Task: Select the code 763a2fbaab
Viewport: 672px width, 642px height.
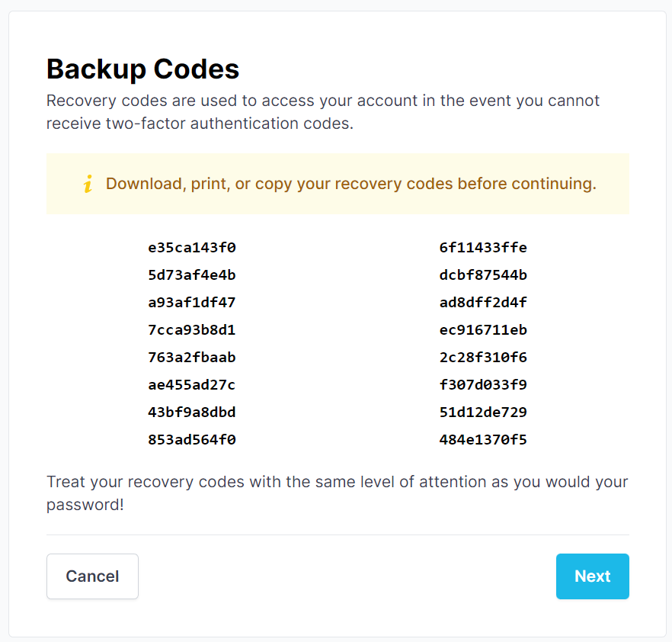Action: point(192,358)
